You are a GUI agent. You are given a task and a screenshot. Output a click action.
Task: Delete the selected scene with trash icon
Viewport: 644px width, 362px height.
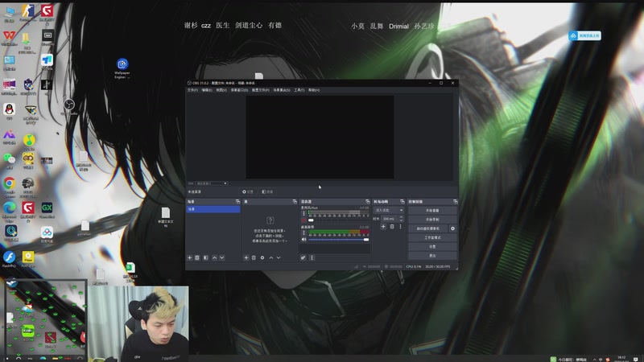tap(197, 257)
